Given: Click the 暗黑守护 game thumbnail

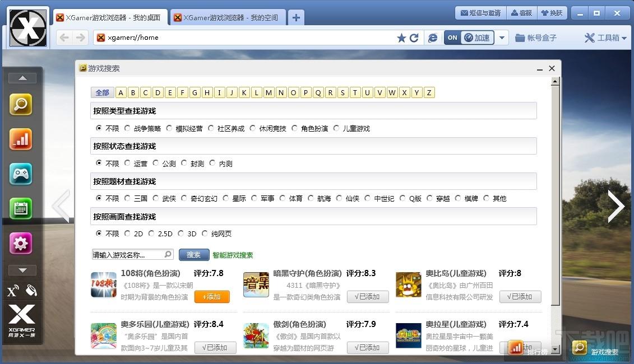Looking at the screenshot, I should pyautogui.click(x=256, y=285).
